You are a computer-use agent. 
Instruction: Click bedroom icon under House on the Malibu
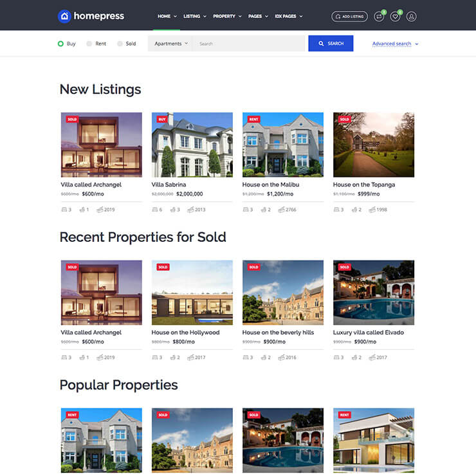click(246, 210)
